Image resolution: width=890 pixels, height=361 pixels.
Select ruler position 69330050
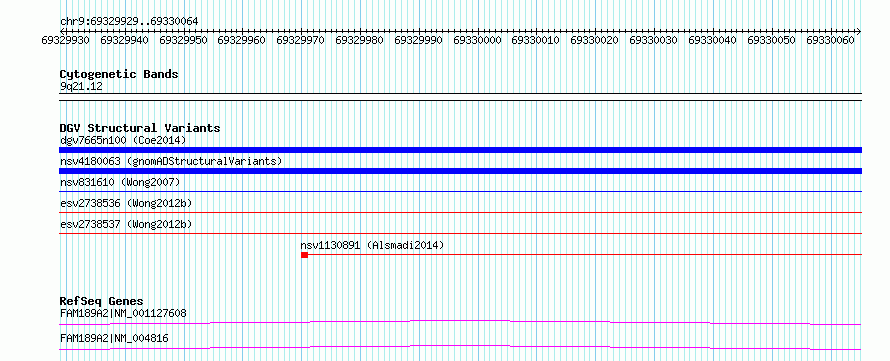771,40
